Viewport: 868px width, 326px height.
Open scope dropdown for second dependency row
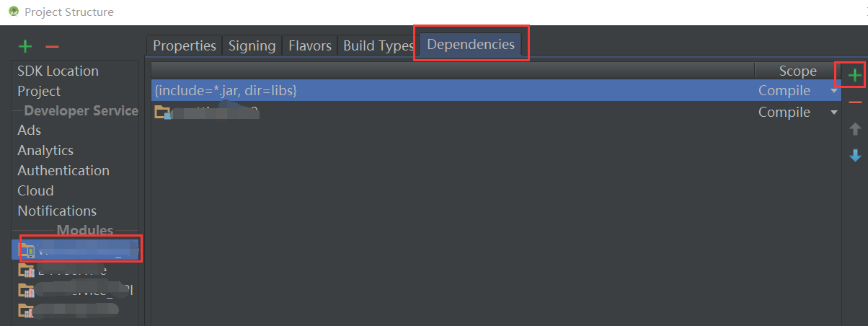pyautogui.click(x=834, y=113)
